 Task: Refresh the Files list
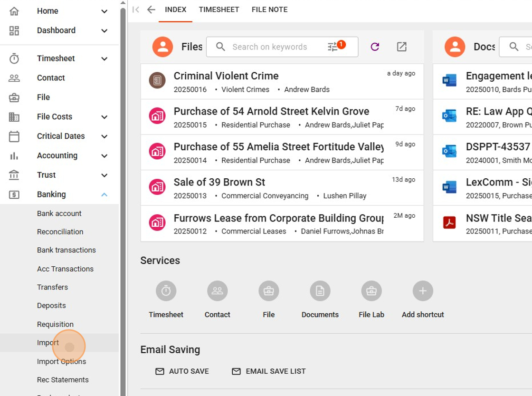click(x=375, y=47)
